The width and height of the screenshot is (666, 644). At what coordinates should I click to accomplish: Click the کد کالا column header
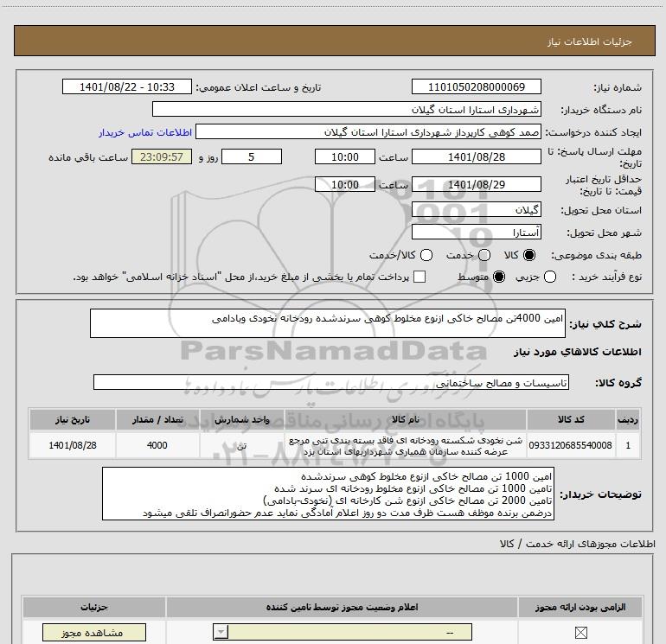571,419
